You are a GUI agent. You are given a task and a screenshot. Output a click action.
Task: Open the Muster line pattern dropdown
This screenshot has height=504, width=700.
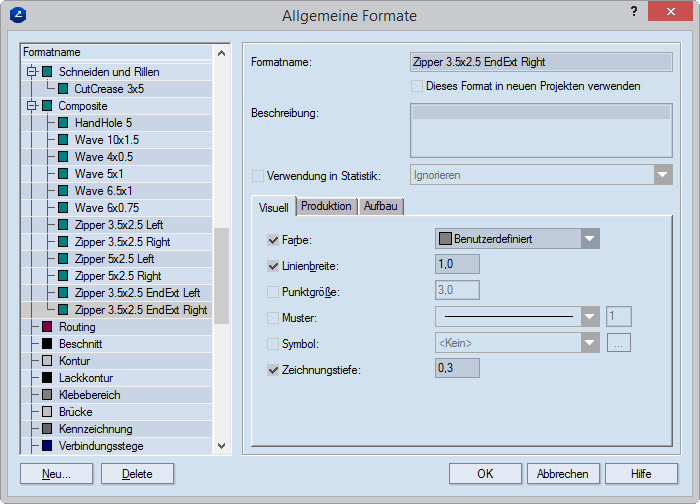(590, 317)
